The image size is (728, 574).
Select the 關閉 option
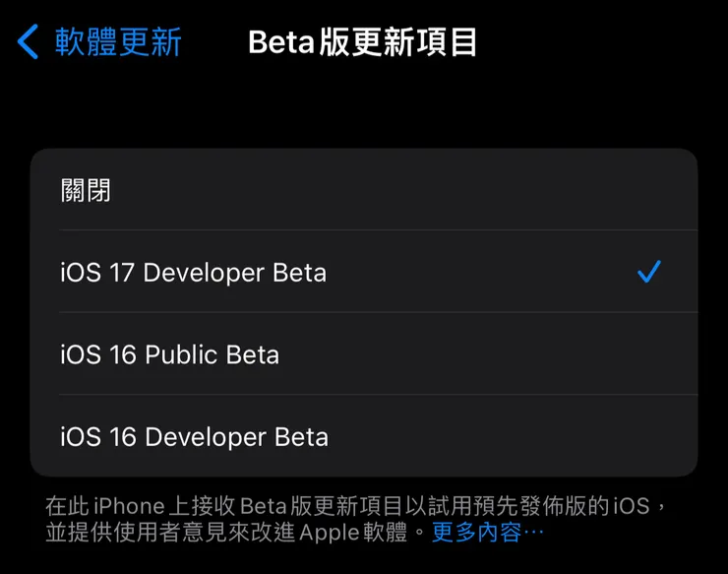(x=86, y=190)
